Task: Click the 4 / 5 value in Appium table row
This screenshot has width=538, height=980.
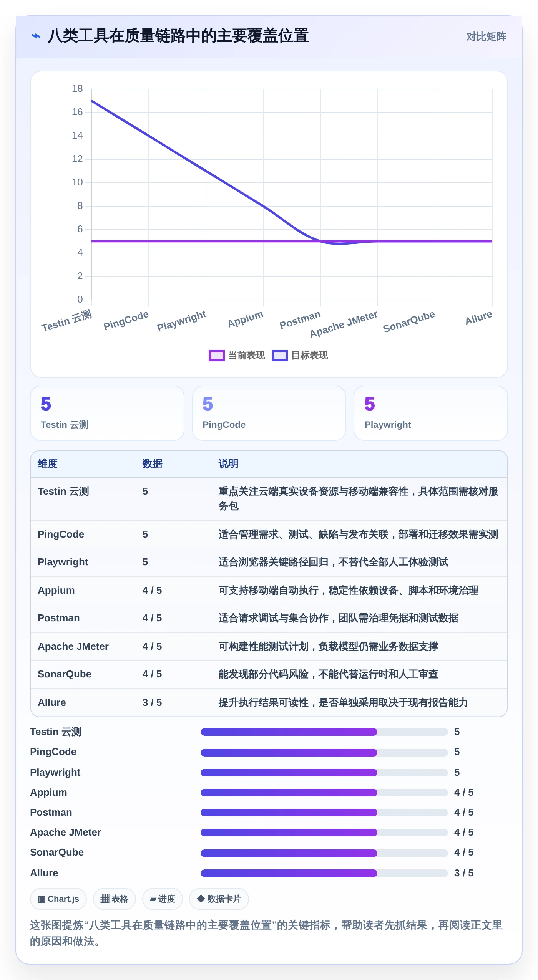Action: click(x=152, y=591)
